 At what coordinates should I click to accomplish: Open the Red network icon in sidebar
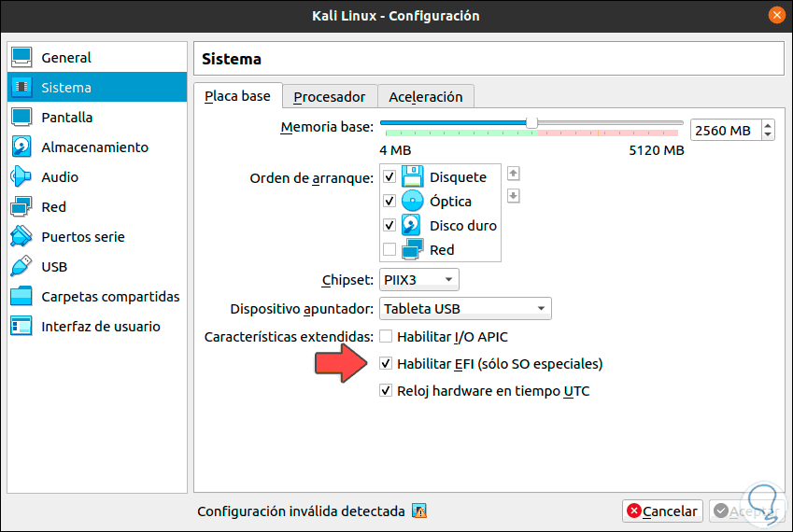click(21, 206)
